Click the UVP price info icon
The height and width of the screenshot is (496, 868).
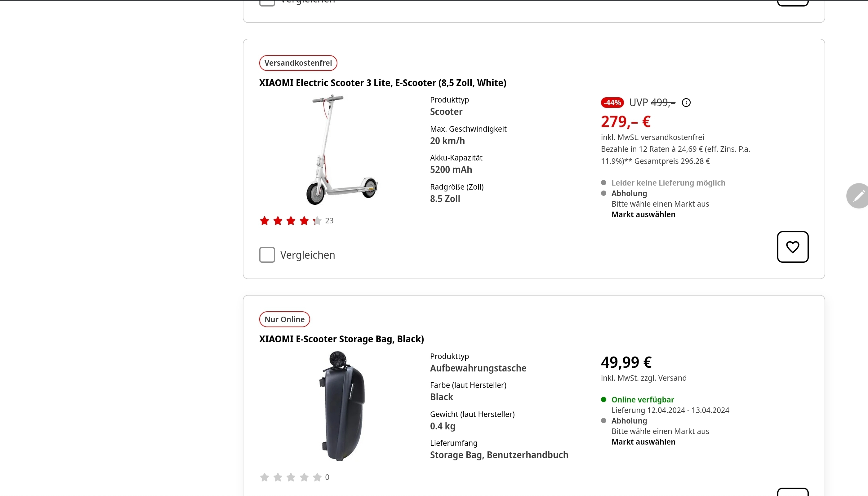(x=686, y=103)
